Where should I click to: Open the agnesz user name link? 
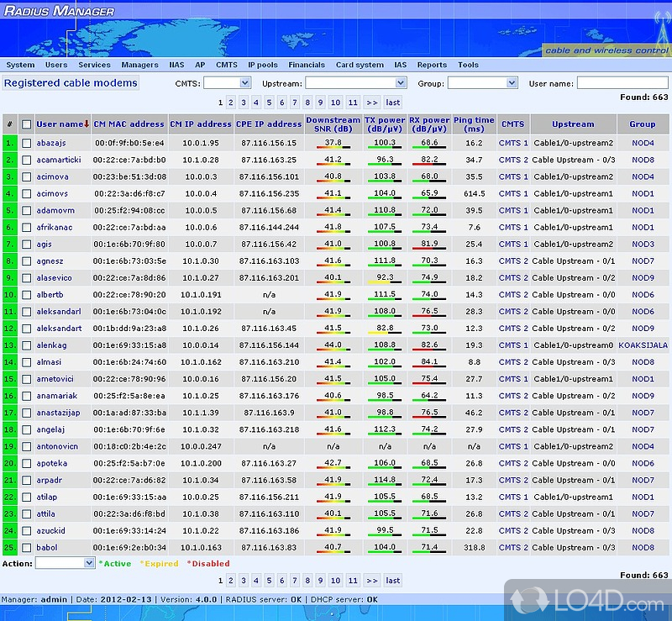click(x=50, y=261)
